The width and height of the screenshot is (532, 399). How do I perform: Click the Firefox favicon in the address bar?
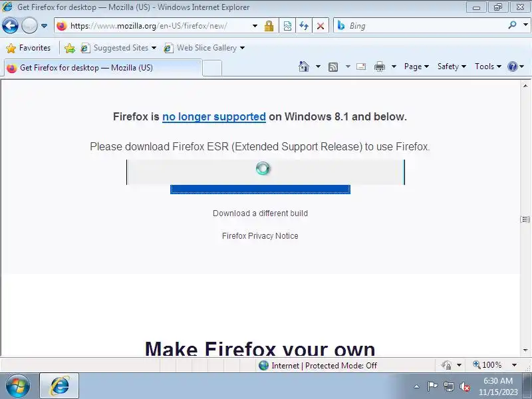click(62, 26)
